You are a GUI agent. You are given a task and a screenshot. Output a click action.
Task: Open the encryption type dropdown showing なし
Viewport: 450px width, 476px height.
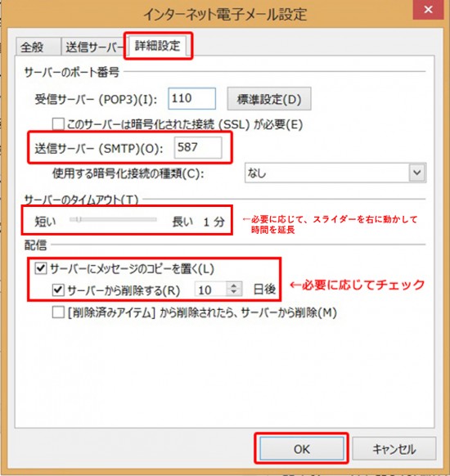pyautogui.click(x=335, y=173)
